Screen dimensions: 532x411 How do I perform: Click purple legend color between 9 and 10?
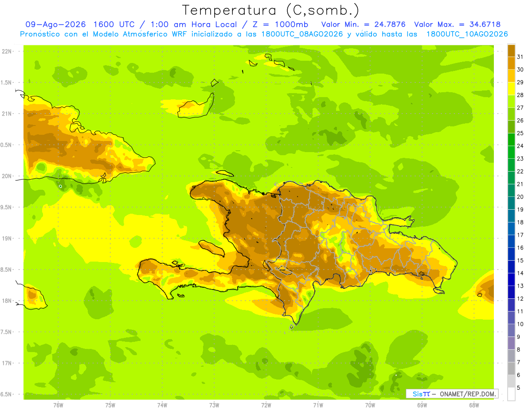pos(511,330)
